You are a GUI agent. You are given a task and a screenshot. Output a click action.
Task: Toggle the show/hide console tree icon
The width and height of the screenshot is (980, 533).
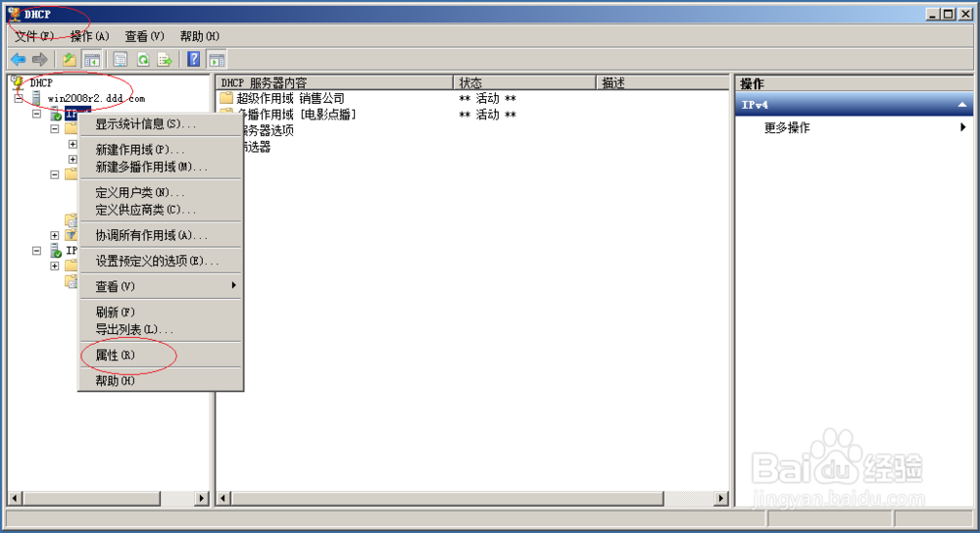(92, 60)
